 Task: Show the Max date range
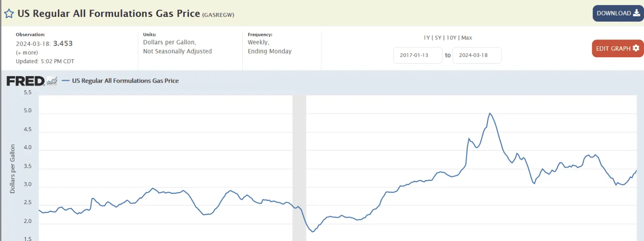pyautogui.click(x=466, y=38)
